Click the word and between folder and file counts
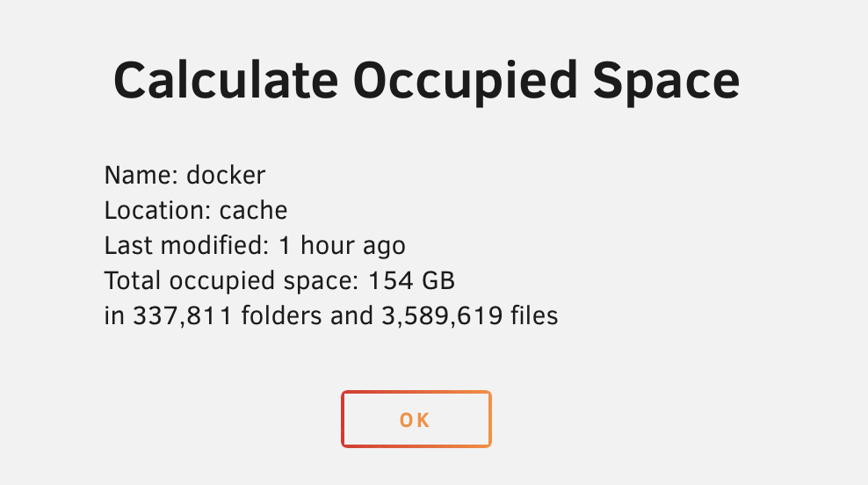This screenshot has width=868, height=485. 351,315
